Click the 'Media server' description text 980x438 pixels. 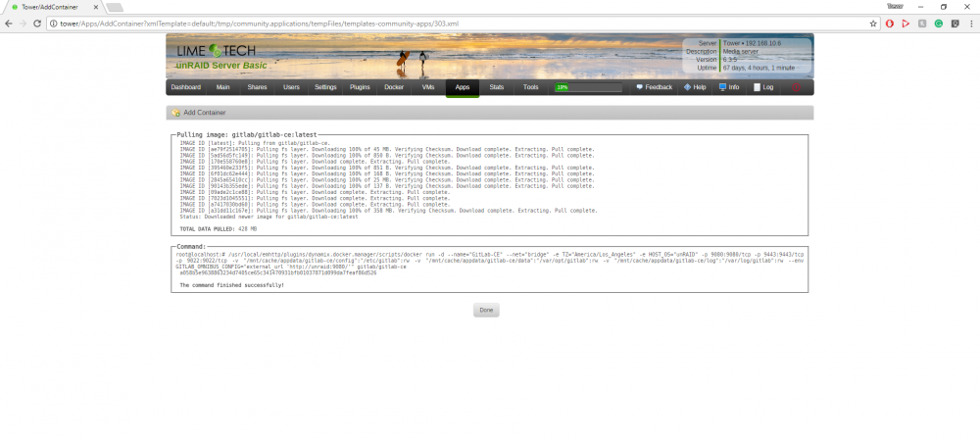pos(741,51)
